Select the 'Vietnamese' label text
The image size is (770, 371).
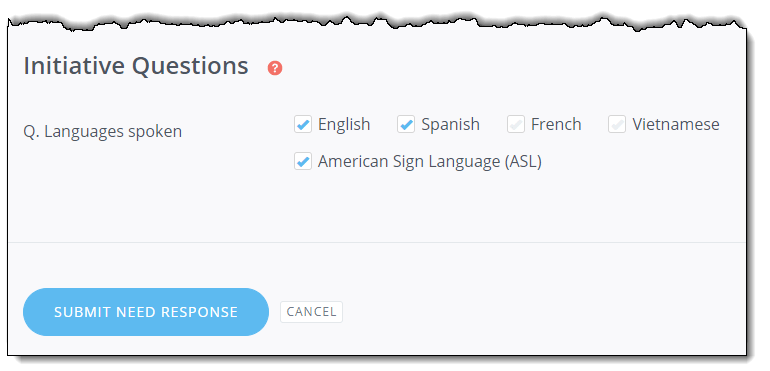(676, 124)
